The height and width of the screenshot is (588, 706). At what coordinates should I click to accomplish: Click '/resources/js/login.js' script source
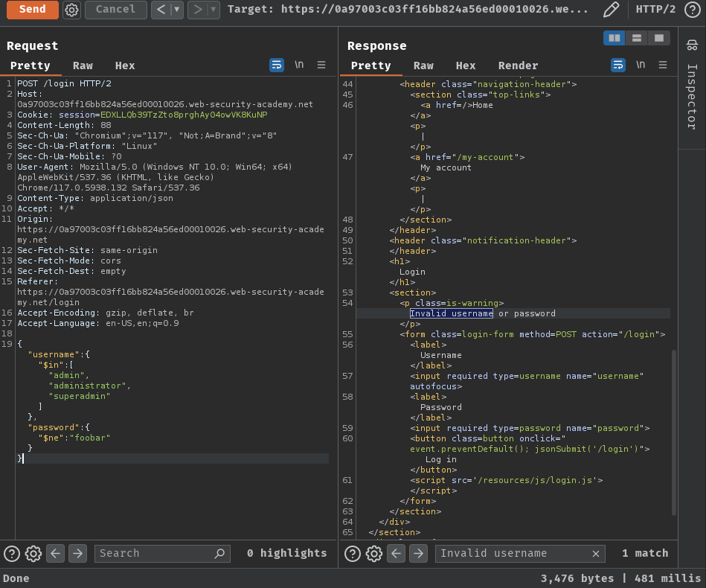pos(536,480)
